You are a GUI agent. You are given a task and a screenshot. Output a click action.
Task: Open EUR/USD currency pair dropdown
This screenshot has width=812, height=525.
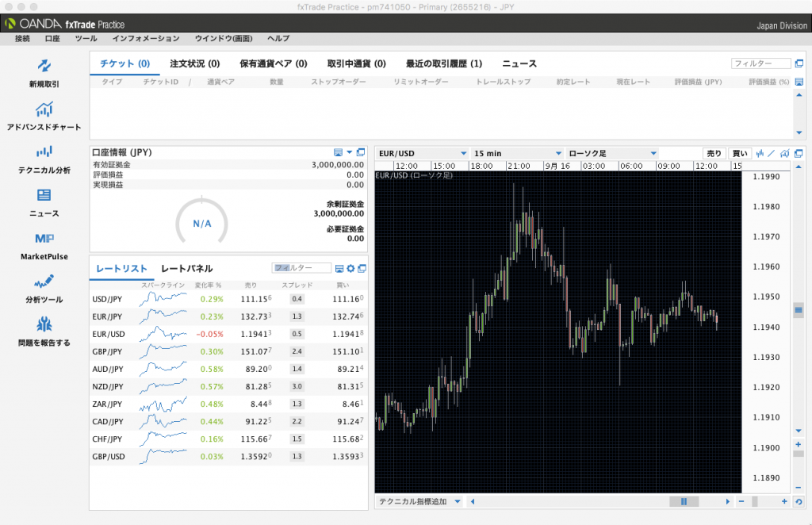point(422,153)
